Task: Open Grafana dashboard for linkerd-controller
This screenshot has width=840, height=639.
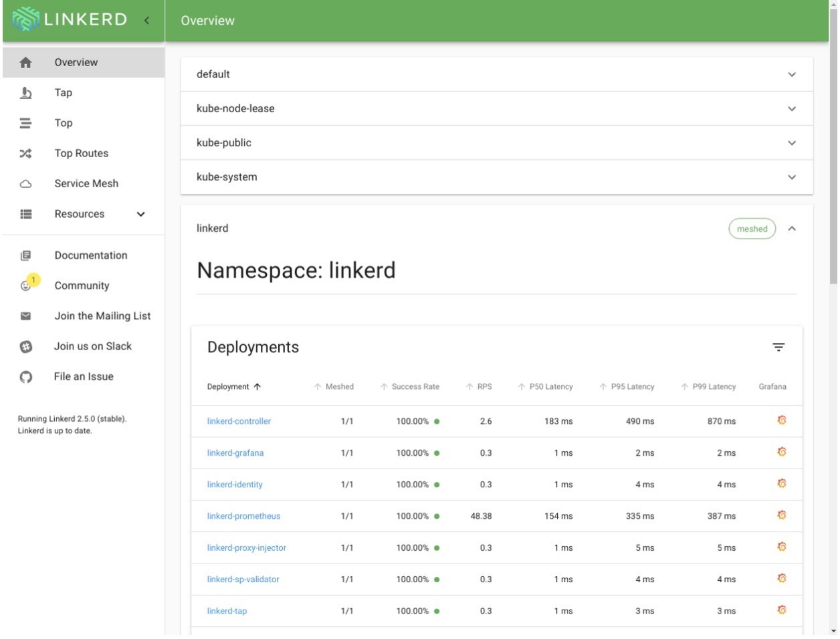Action: [781, 420]
